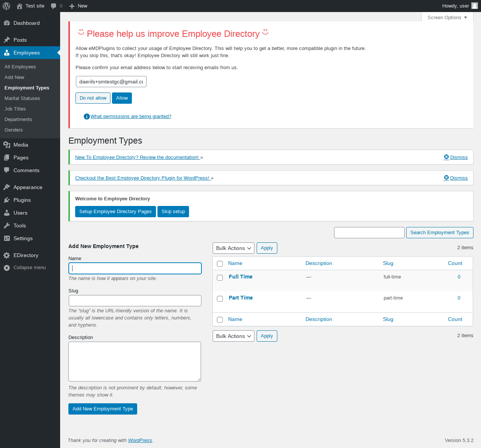Focus the employment types search box
Image resolution: width=481 pixels, height=448 pixels.
coord(369,233)
